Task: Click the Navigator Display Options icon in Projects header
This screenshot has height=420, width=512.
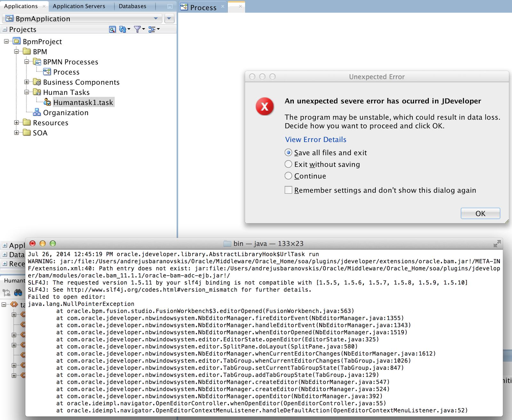Action: click(x=112, y=29)
